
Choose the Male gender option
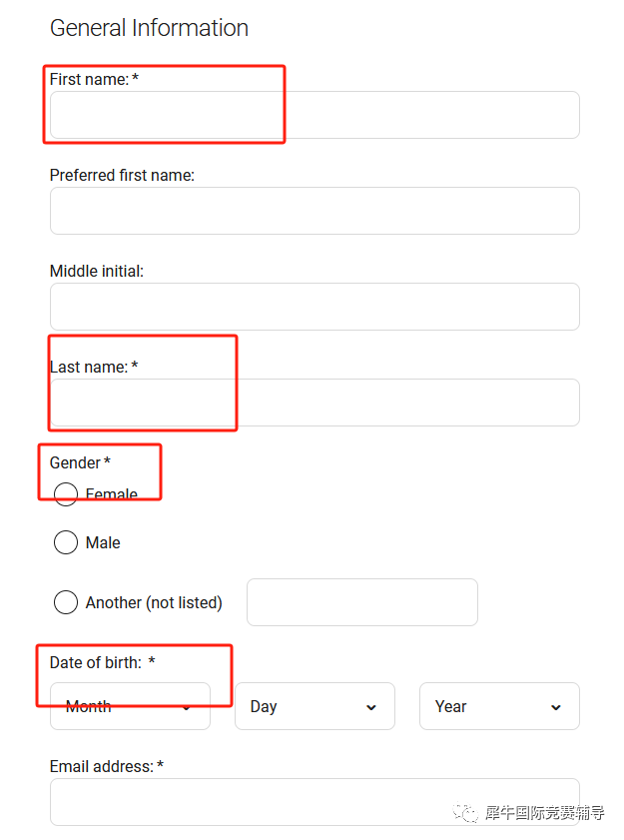tap(66, 542)
